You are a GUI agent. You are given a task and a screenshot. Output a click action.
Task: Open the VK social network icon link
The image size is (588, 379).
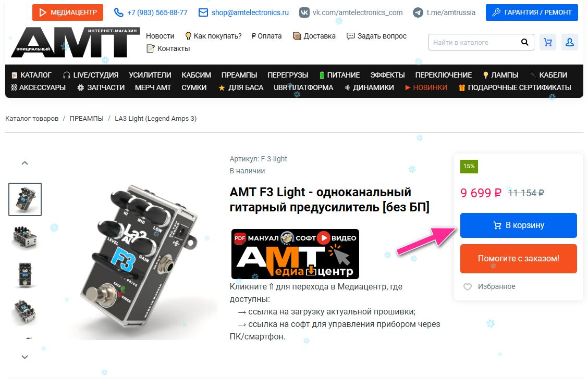[x=304, y=12]
